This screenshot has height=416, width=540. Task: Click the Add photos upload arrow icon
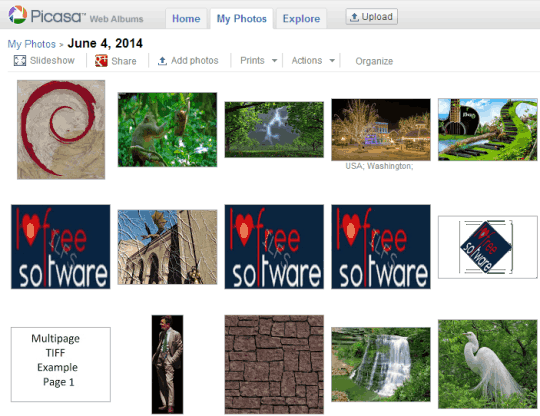(162, 61)
